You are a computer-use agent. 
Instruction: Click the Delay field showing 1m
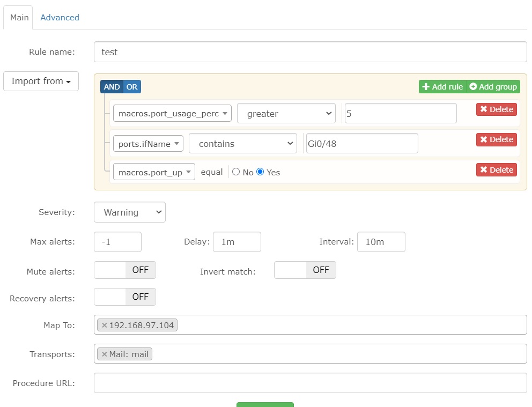[237, 242]
